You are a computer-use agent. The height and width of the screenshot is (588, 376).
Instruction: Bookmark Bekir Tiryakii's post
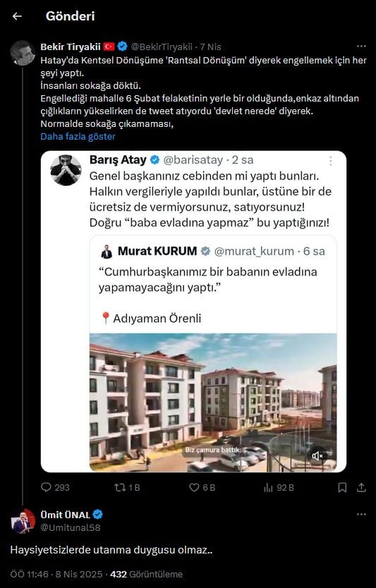coord(342,487)
